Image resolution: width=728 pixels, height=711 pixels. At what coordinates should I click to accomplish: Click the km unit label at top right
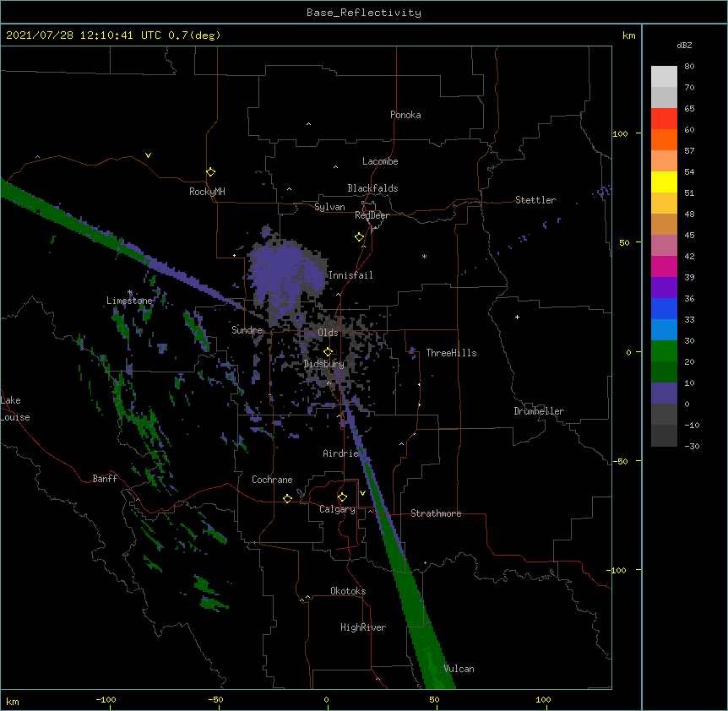(x=628, y=35)
